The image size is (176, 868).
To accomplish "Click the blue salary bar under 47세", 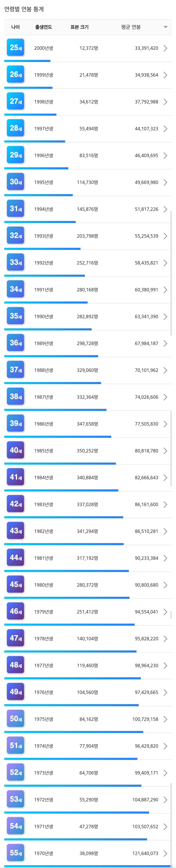I will 70,651.
